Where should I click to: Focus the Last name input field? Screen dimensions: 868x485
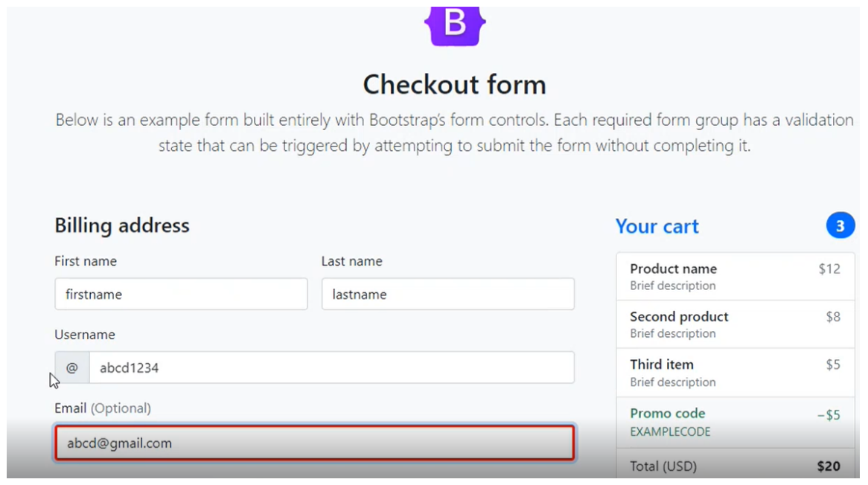pyautogui.click(x=447, y=295)
